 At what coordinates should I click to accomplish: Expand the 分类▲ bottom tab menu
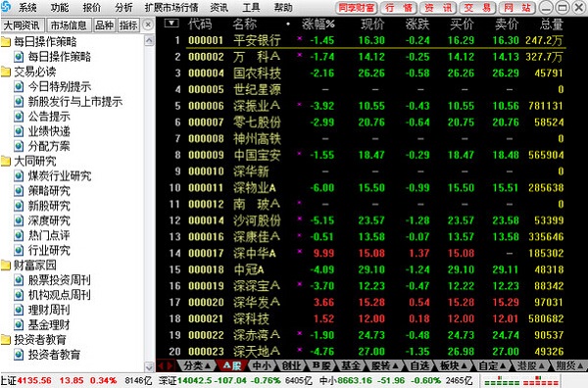coord(197,365)
